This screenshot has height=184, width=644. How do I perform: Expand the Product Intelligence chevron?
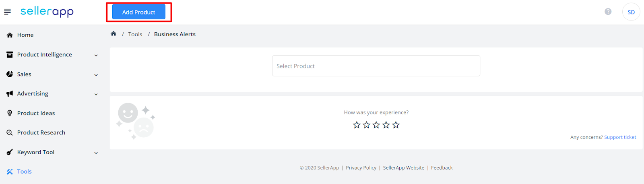coord(96,55)
